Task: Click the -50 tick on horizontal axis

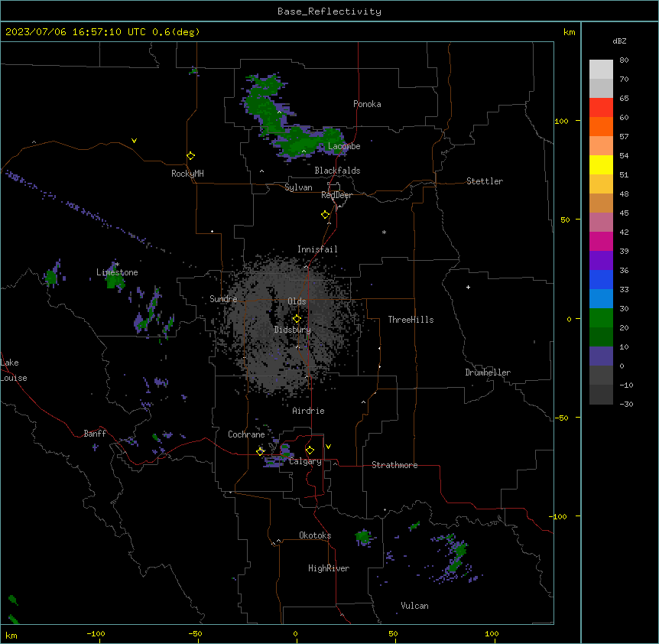Action: pos(195,633)
